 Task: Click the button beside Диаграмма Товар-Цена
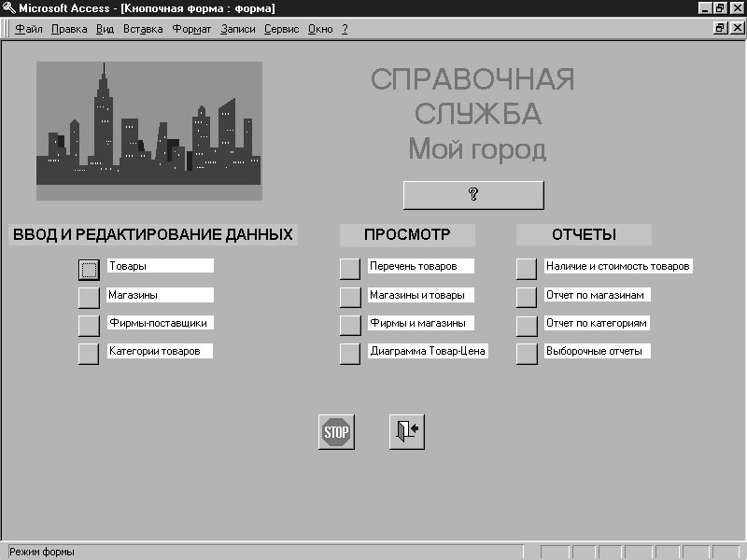click(x=350, y=354)
